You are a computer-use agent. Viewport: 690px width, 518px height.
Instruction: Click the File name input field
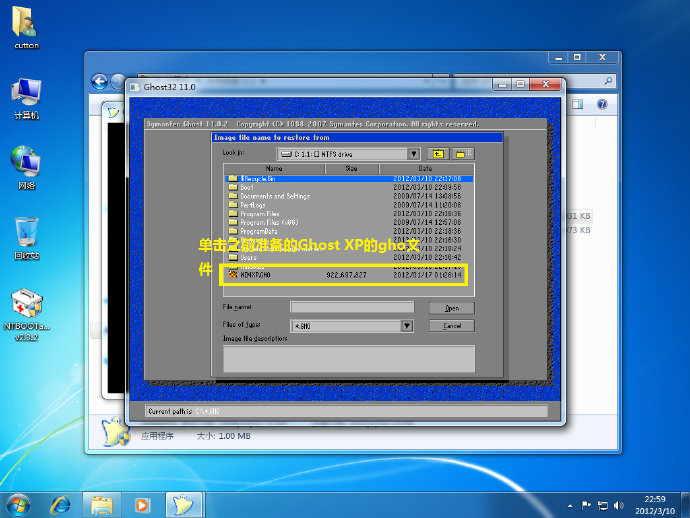coord(352,307)
